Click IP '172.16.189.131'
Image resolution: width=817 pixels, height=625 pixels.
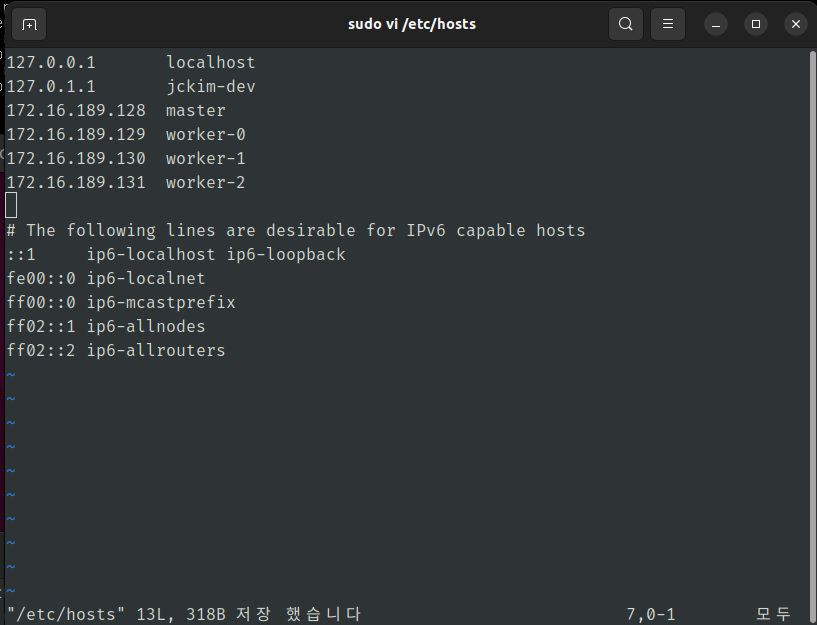click(x=76, y=182)
